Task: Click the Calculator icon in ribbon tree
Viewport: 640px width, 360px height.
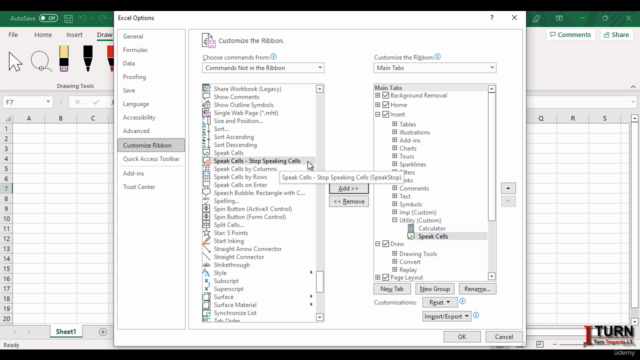Action: [x=411, y=228]
